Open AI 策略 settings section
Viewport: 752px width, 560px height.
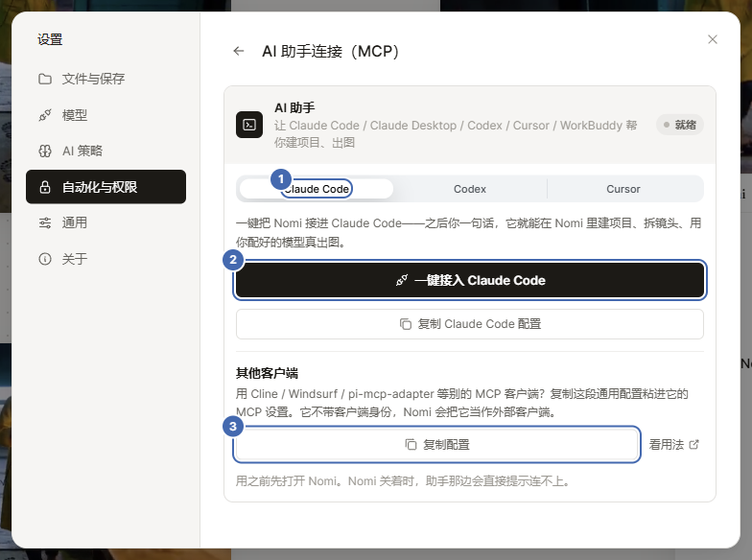coord(106,152)
